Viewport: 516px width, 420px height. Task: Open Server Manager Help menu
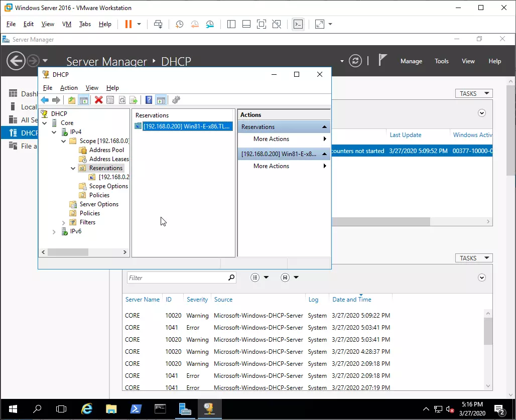tap(494, 61)
